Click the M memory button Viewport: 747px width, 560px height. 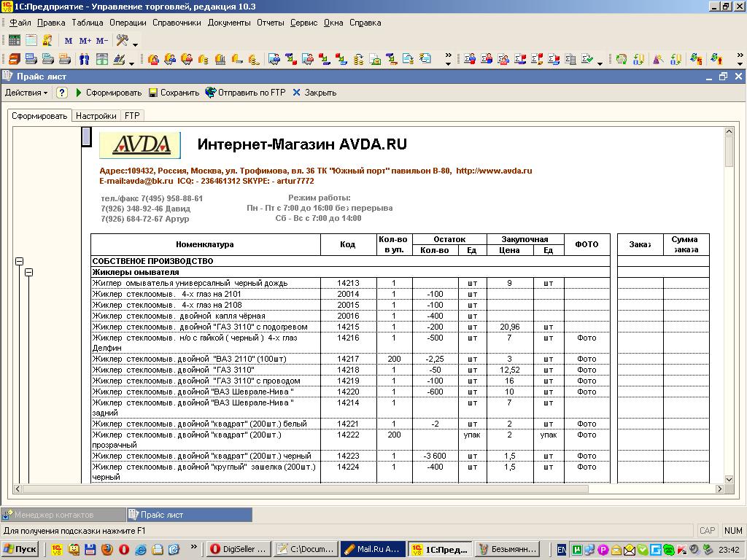point(69,41)
